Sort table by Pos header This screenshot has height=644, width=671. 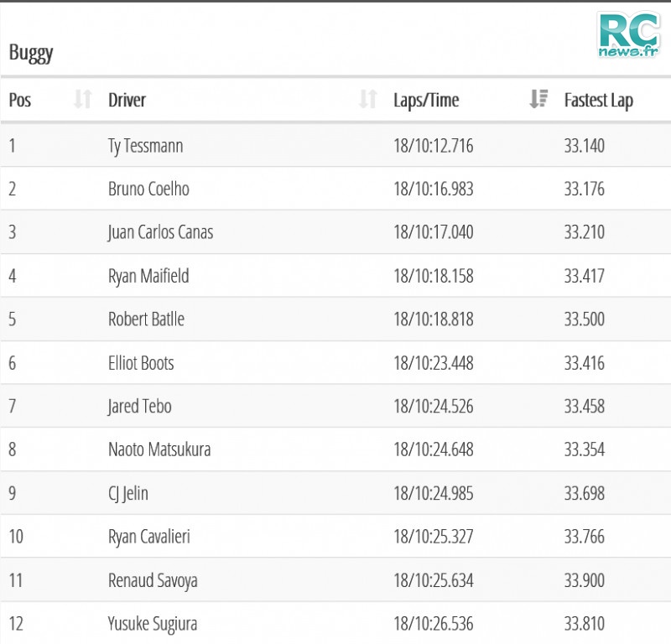pos(20,100)
